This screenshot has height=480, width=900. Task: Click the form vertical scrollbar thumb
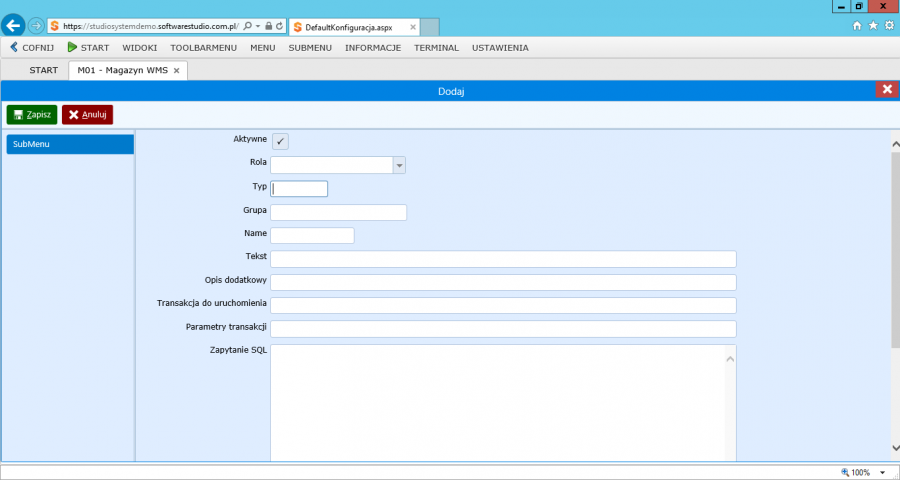[895, 250]
